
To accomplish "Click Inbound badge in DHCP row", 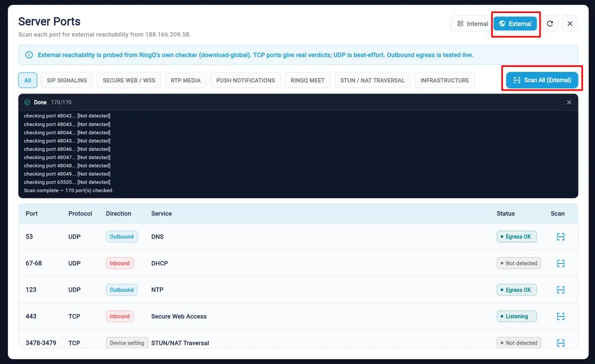I will pyautogui.click(x=119, y=263).
